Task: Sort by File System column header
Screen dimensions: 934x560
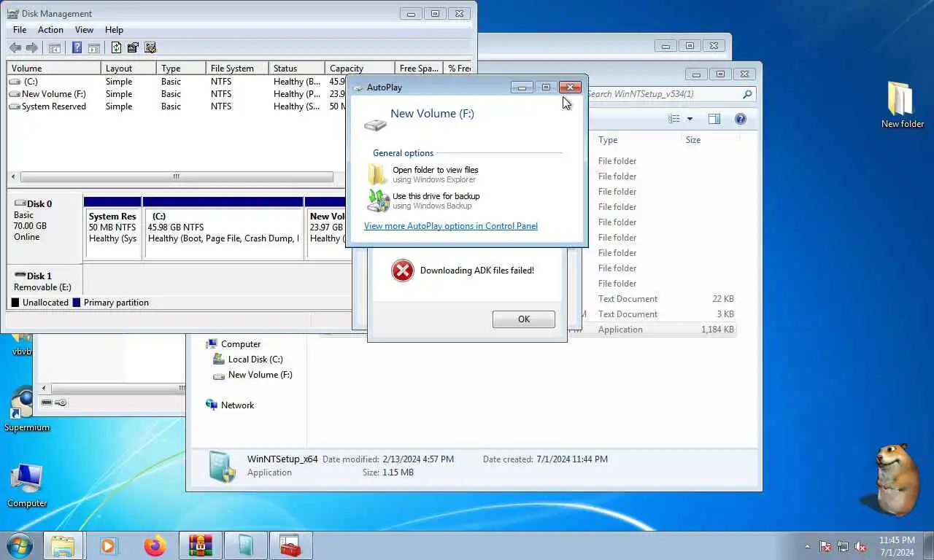Action: click(237, 68)
